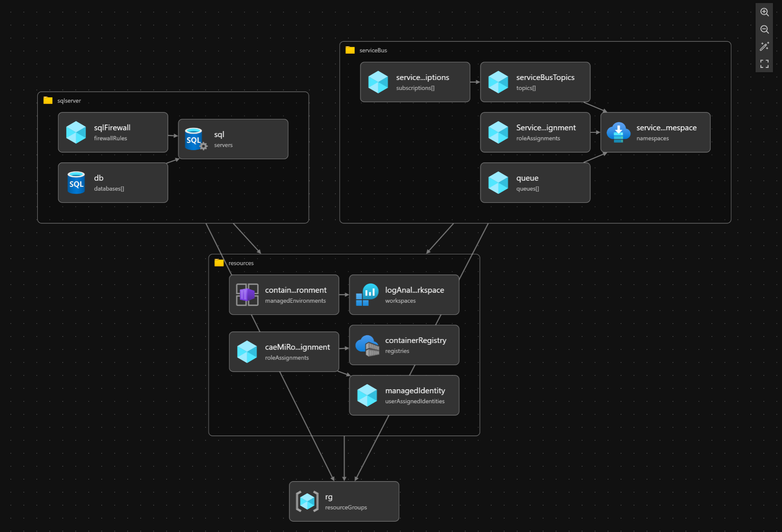Click the magic wand reset layout icon
This screenshot has height=532, width=782.
coord(764,47)
